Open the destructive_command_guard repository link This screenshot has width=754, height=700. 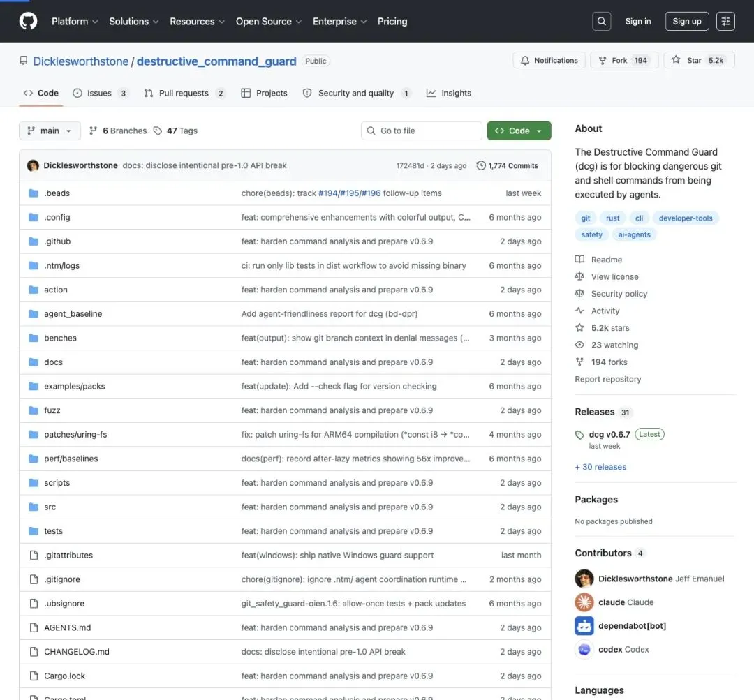[x=216, y=61]
